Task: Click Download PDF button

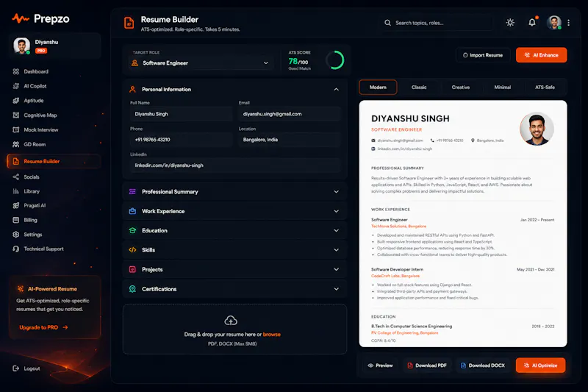Action: point(427,366)
